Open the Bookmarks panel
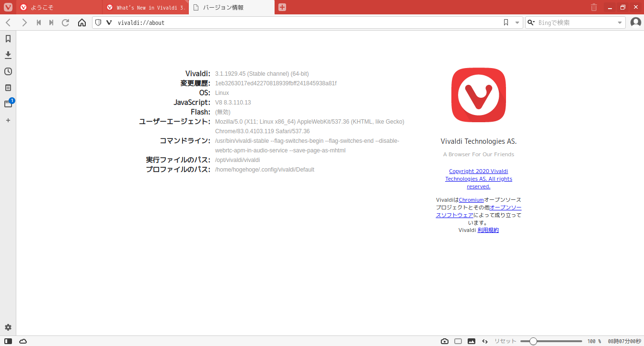Image resolution: width=644 pixels, height=346 pixels. [x=8, y=39]
